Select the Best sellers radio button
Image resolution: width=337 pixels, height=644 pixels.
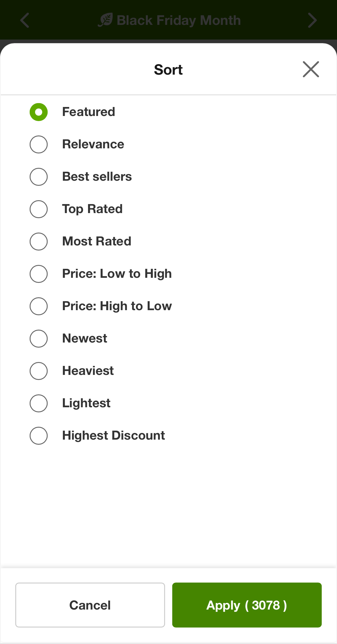[x=39, y=177]
